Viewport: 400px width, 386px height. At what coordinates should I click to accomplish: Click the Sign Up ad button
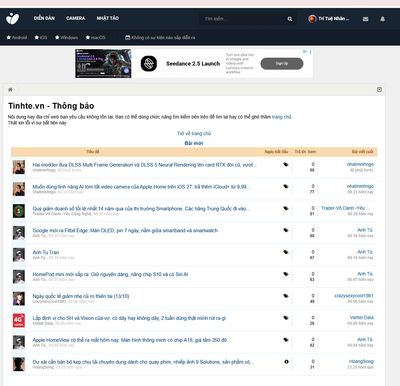282,63
